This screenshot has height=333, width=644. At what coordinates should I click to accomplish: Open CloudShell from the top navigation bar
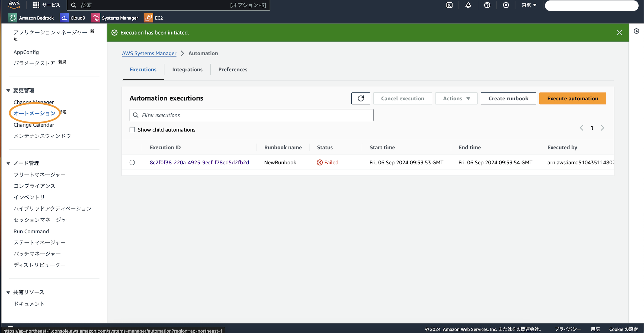coord(449,5)
